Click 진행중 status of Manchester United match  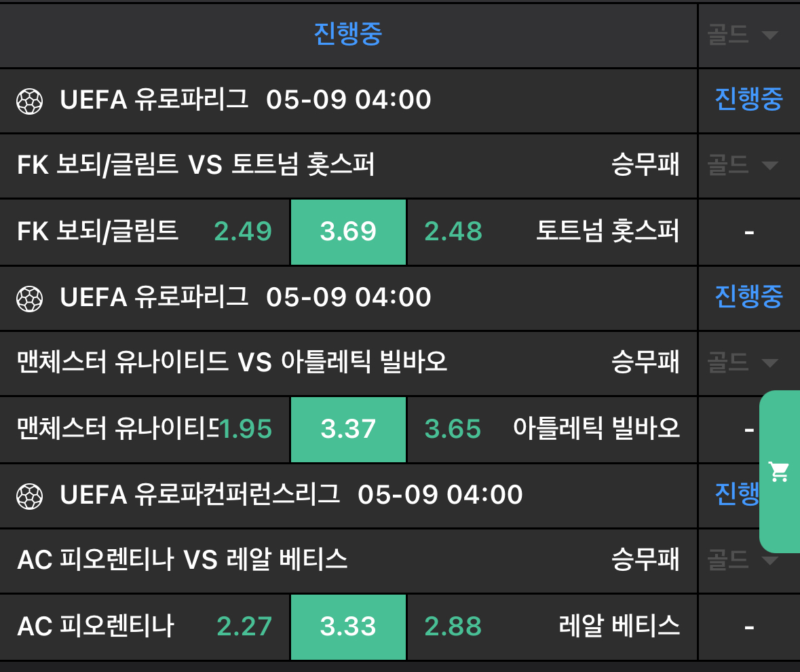pos(748,297)
